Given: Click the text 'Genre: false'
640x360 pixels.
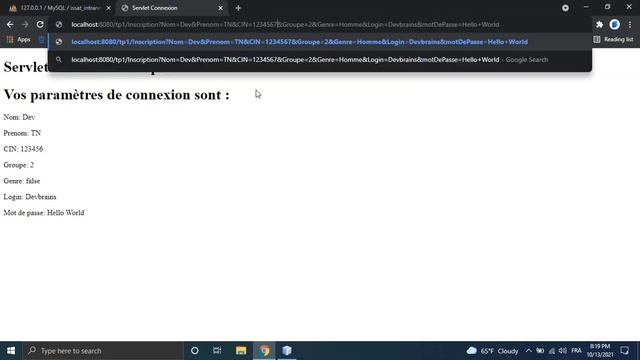Looking at the screenshot, I should [x=22, y=181].
